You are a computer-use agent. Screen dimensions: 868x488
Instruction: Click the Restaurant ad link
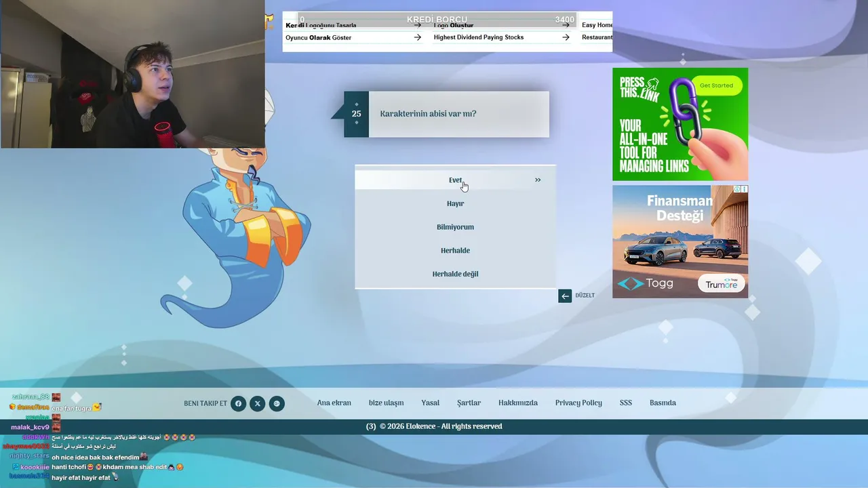[x=597, y=37]
